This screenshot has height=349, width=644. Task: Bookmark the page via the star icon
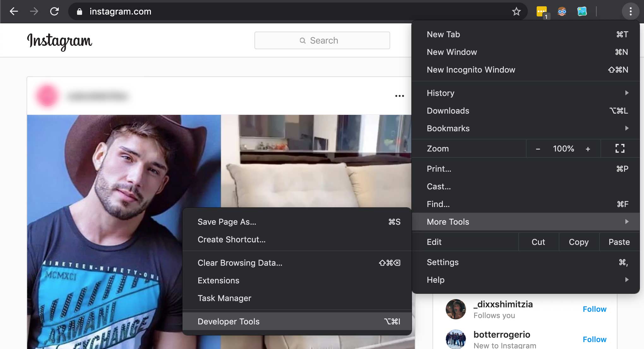coord(516,11)
